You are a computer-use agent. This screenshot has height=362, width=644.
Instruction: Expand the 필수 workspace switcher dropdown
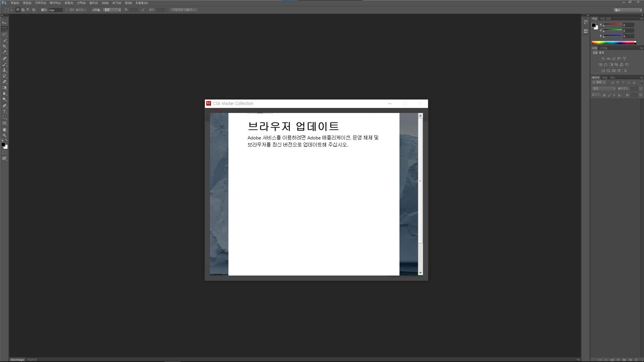tap(628, 10)
